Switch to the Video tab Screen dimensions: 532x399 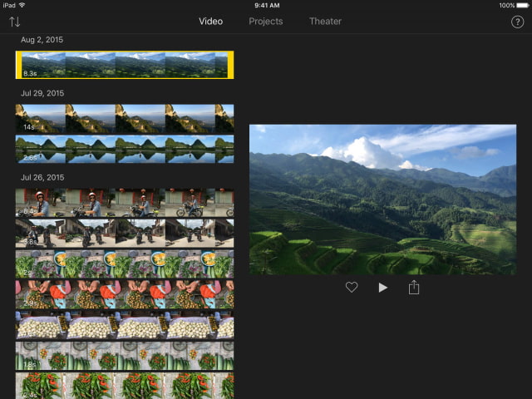[210, 22]
